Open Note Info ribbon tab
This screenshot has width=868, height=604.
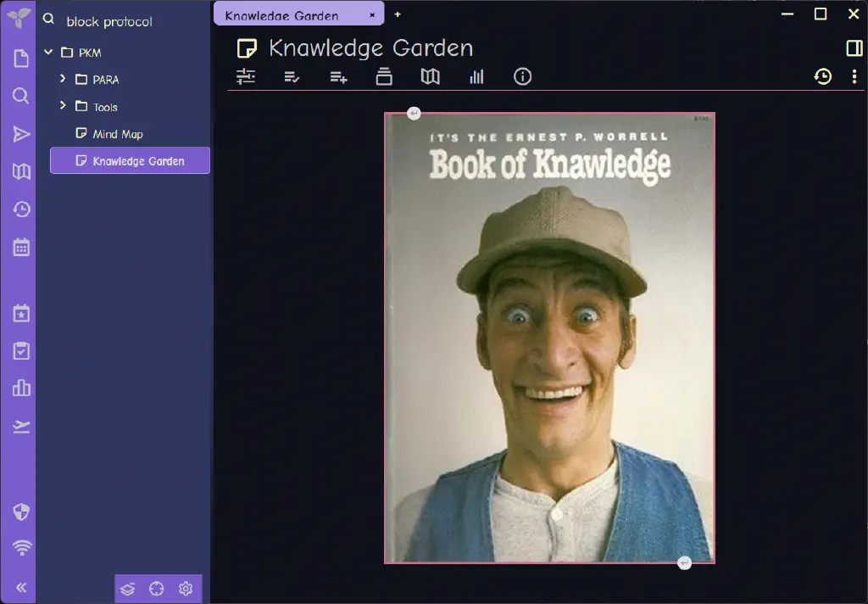(522, 76)
